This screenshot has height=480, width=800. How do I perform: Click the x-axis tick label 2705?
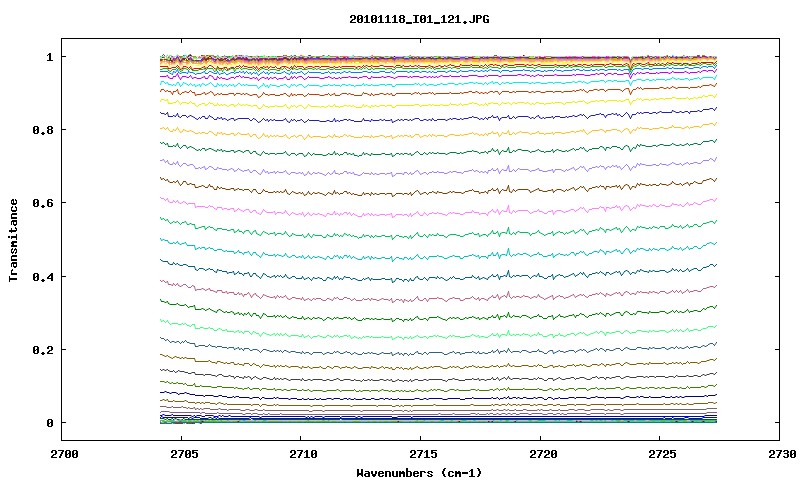point(184,454)
